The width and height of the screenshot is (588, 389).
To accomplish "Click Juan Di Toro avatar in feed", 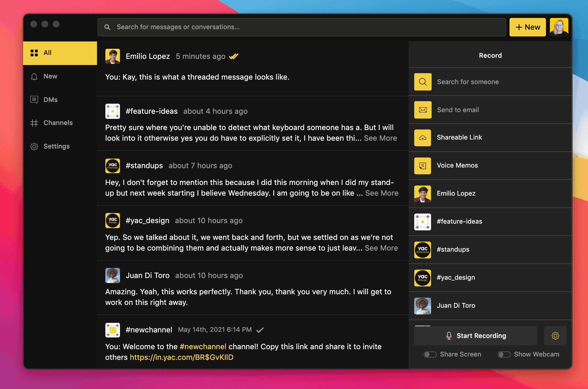I will click(113, 275).
